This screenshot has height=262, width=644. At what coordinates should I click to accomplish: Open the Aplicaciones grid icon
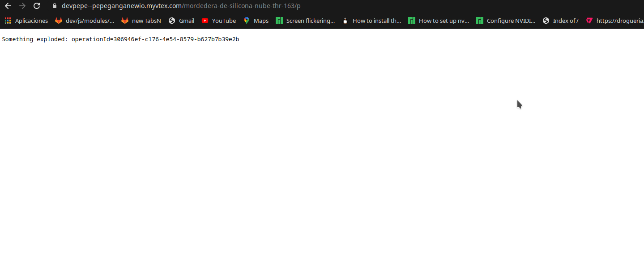click(x=7, y=21)
